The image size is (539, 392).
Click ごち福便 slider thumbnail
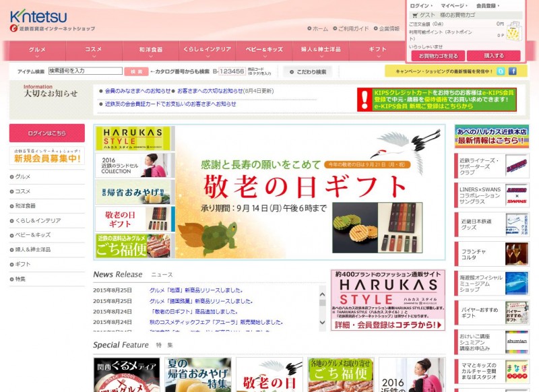pos(135,246)
